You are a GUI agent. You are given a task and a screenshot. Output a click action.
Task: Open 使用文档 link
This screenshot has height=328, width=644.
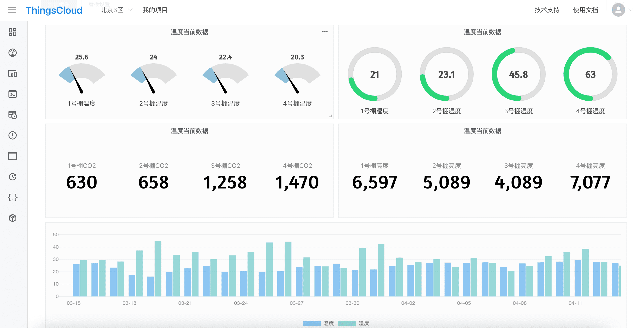585,10
